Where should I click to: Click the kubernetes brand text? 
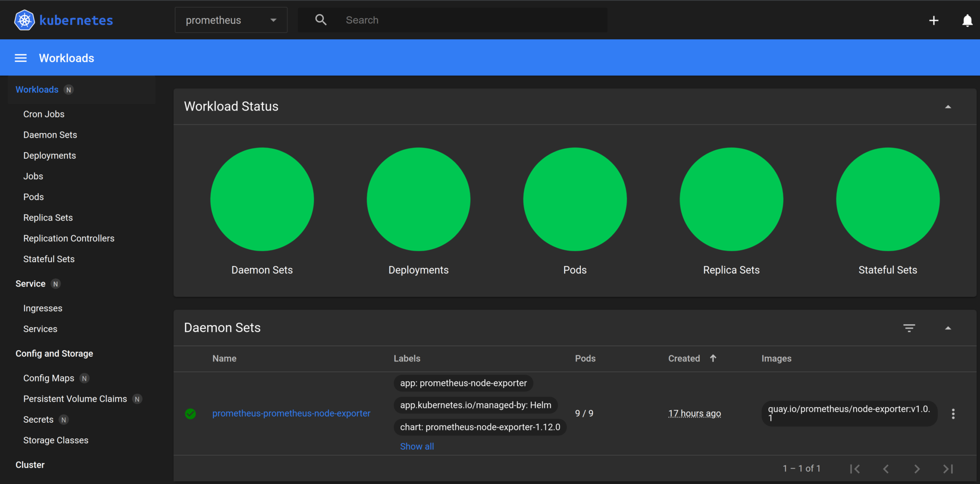76,20
